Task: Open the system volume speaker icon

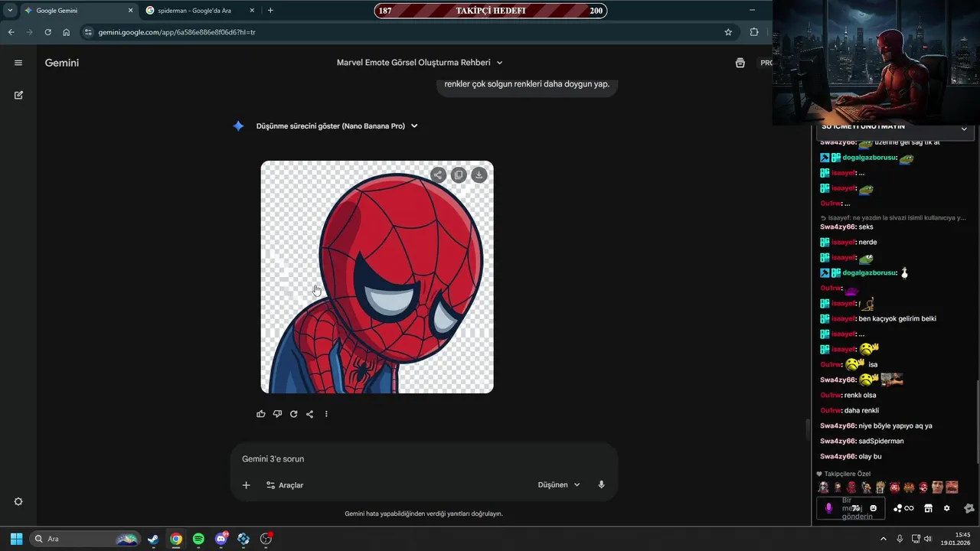Action: pos(928,539)
